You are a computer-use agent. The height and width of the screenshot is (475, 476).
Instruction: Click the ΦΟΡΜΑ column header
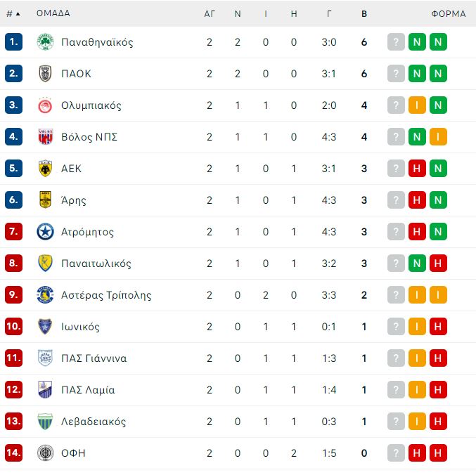pyautogui.click(x=449, y=13)
